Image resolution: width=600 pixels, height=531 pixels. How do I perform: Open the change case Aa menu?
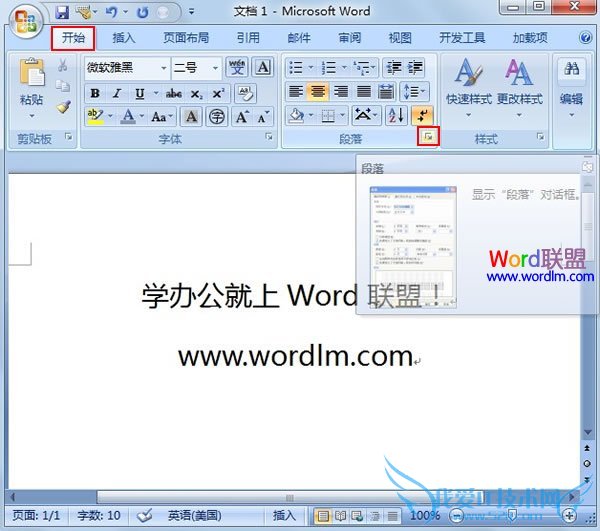tap(161, 116)
